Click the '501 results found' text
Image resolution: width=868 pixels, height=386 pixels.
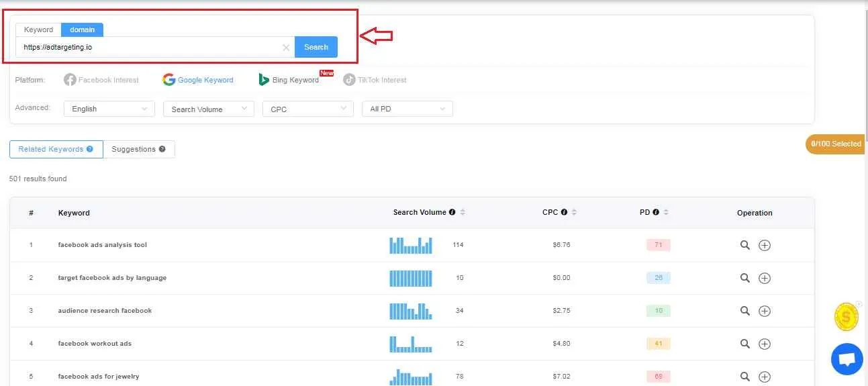click(x=38, y=179)
